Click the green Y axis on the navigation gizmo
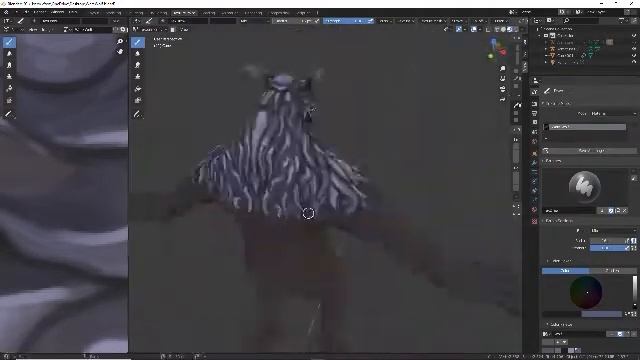 (x=491, y=56)
